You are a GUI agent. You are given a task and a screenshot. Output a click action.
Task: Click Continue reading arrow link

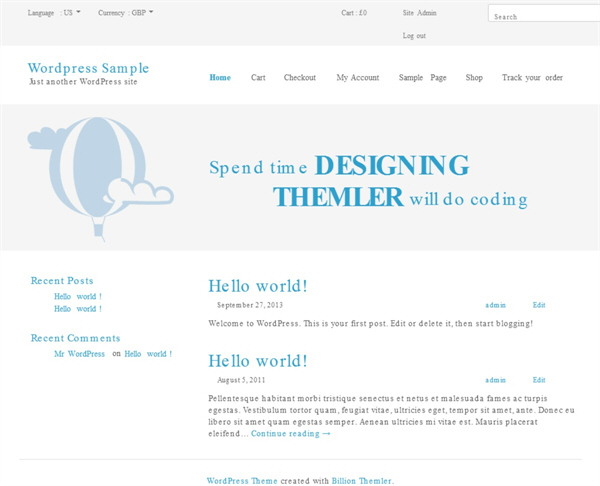coord(290,433)
